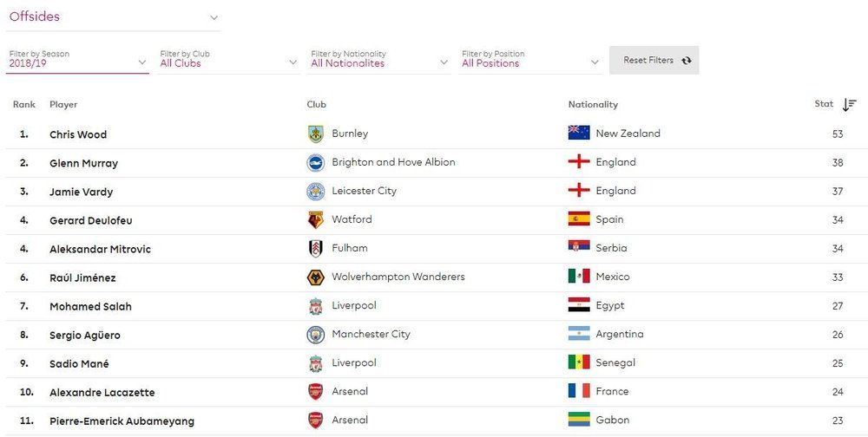Viewport: 868px width, 437px height.
Task: Click the New Zealand flag icon
Action: click(579, 134)
